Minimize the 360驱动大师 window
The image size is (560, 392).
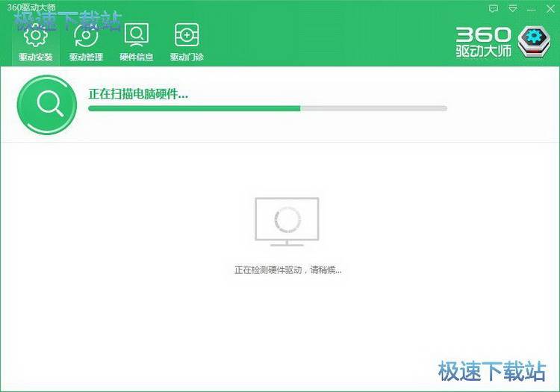pyautogui.click(x=532, y=9)
